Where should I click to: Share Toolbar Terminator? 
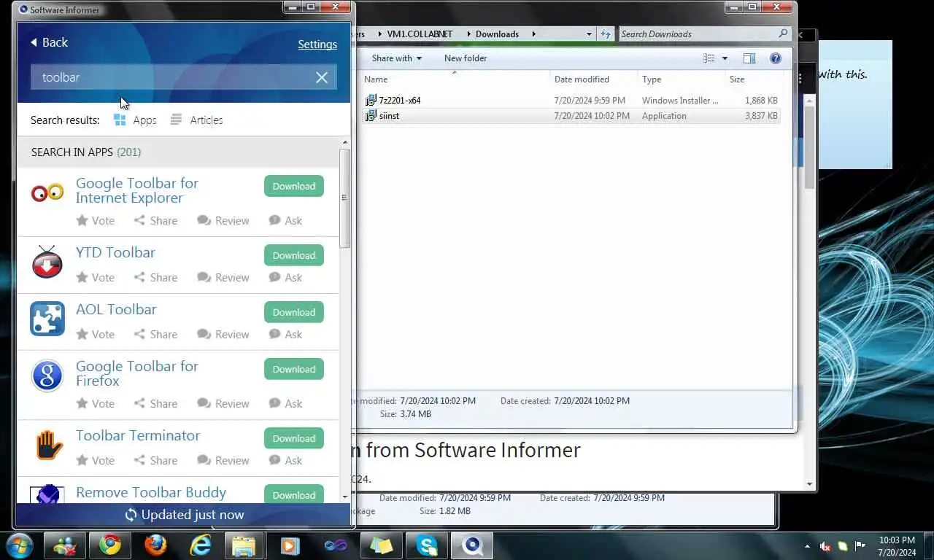[155, 460]
